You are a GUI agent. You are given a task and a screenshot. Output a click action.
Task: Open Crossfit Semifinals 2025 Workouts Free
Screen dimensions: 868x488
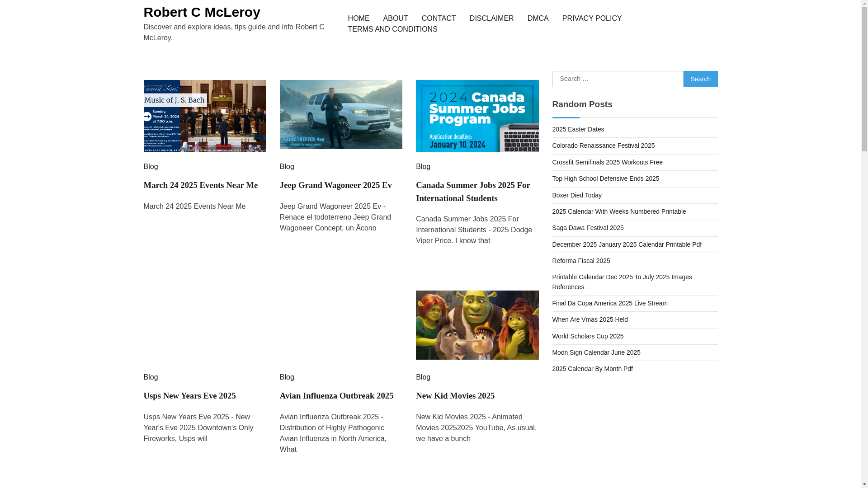pyautogui.click(x=608, y=162)
